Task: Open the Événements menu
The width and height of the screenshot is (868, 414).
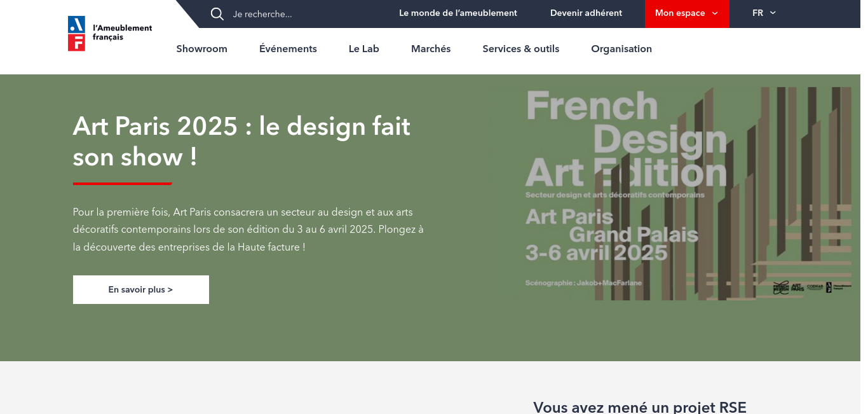Action: 288,49
